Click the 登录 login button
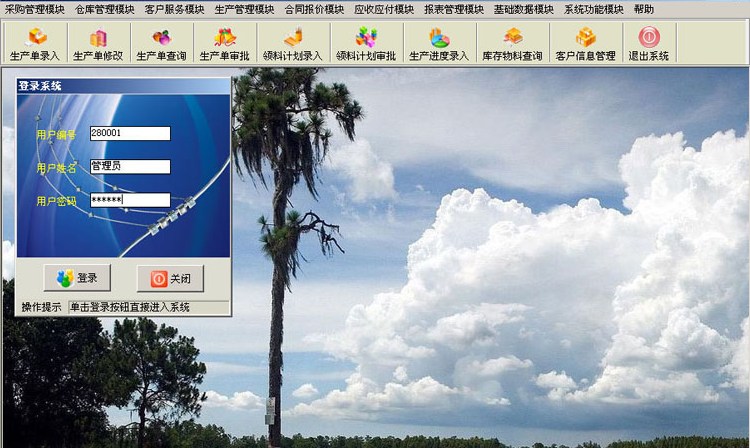 coord(77,278)
